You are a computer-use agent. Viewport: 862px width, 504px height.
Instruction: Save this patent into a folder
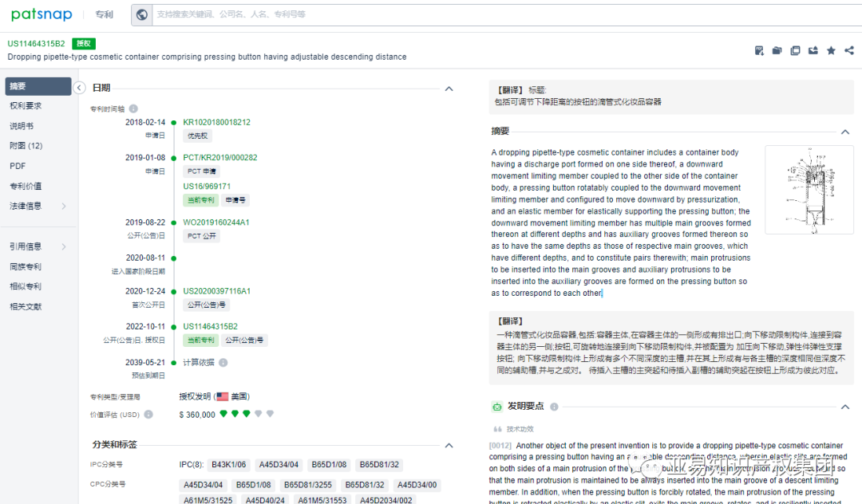pos(777,50)
